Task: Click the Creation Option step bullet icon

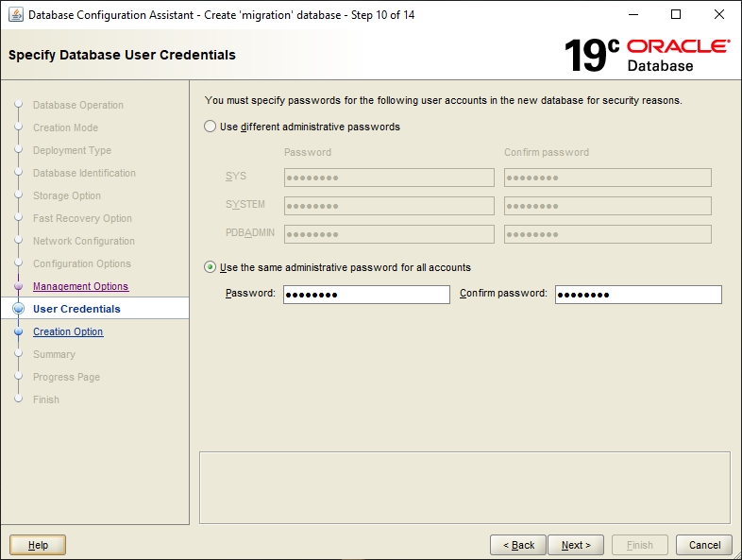Action: pyautogui.click(x=18, y=331)
